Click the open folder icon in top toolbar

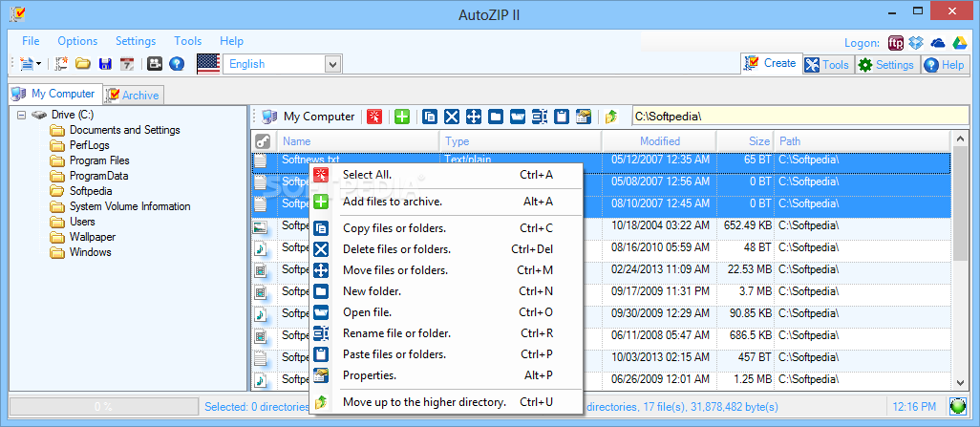(x=83, y=64)
